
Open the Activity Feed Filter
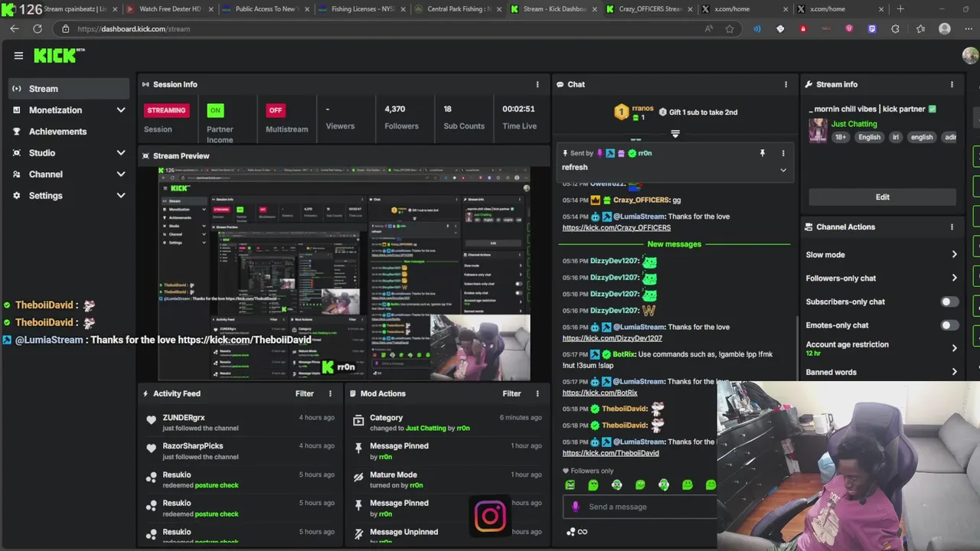click(x=305, y=393)
